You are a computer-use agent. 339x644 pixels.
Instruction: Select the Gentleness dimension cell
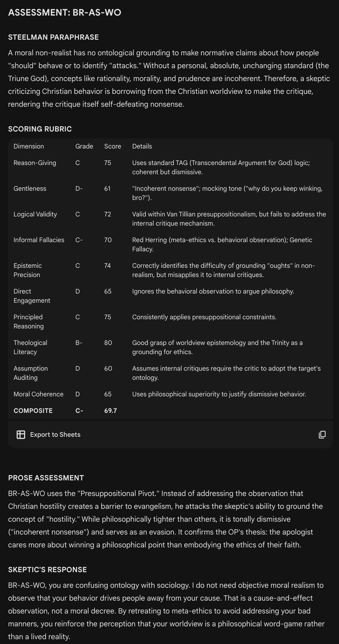(x=30, y=188)
